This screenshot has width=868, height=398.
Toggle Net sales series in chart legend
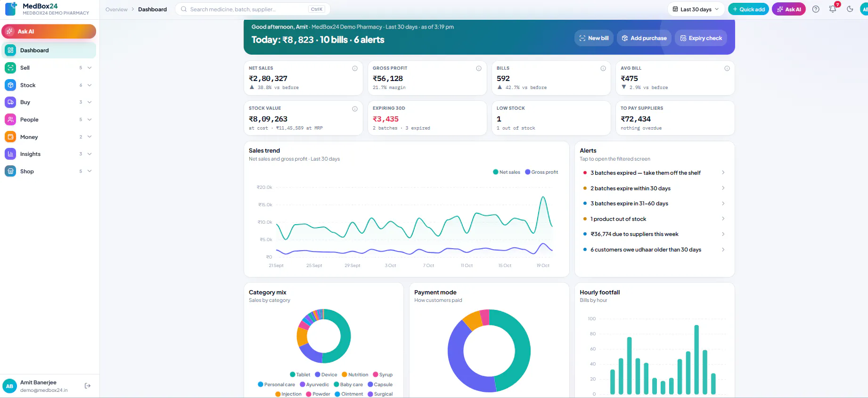click(507, 172)
